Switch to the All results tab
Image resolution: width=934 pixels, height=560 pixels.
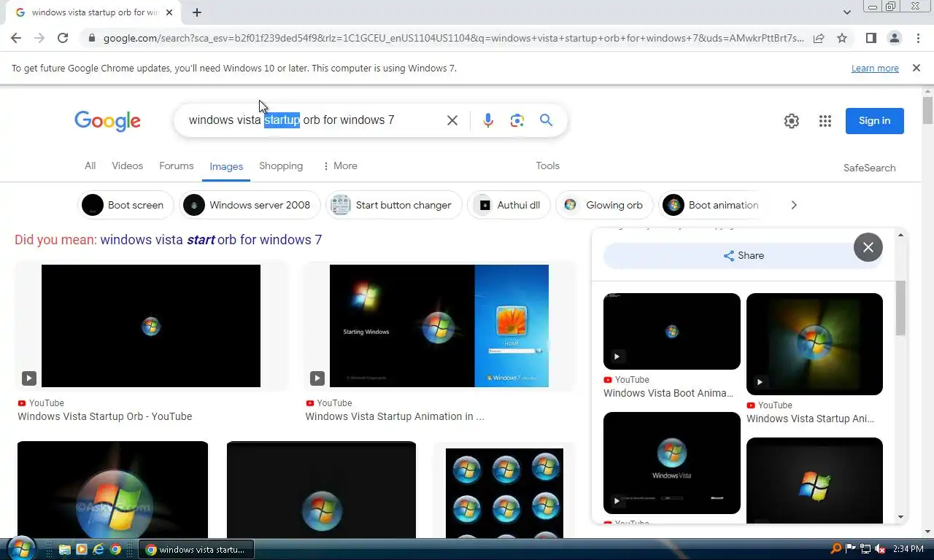(x=90, y=166)
